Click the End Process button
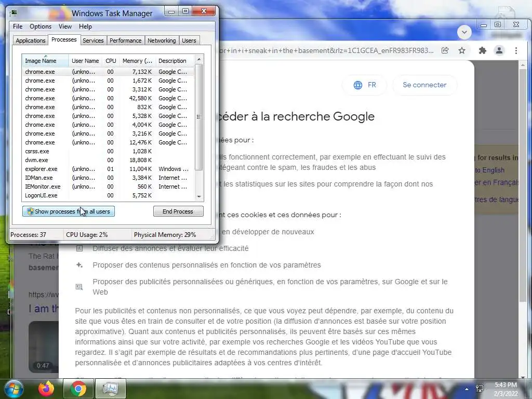 (x=178, y=211)
